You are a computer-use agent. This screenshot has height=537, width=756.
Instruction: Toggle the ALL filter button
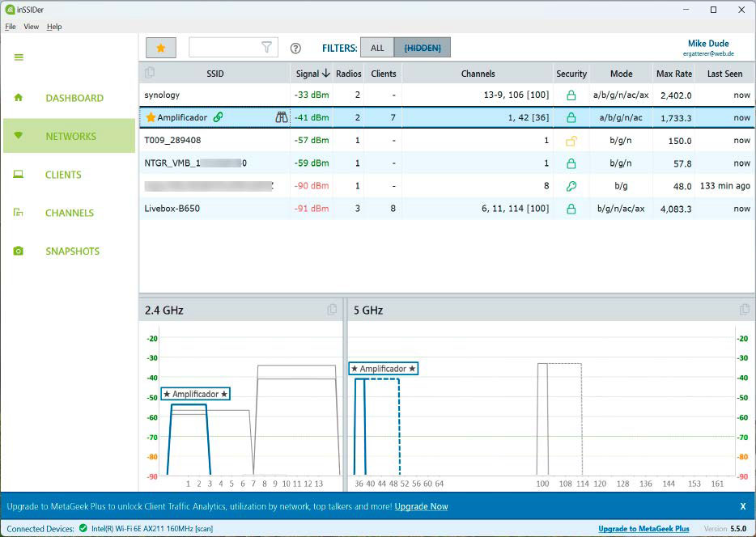tap(377, 48)
